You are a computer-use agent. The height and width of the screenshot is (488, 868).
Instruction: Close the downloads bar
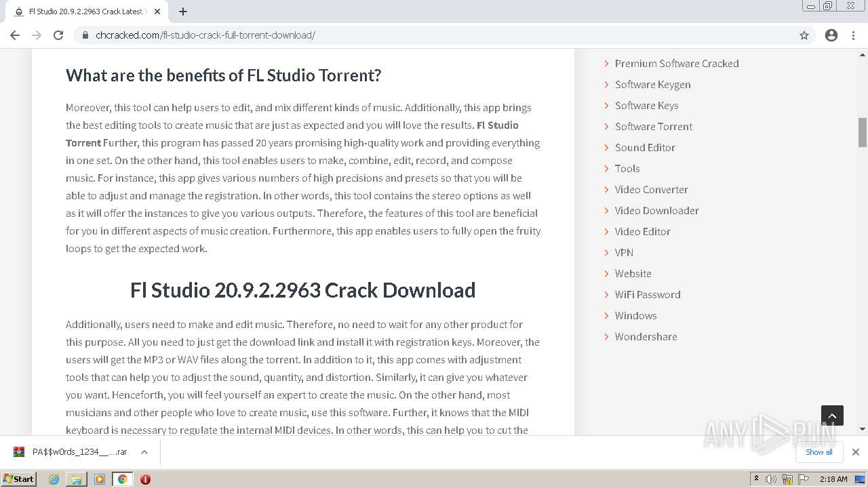[855, 452]
